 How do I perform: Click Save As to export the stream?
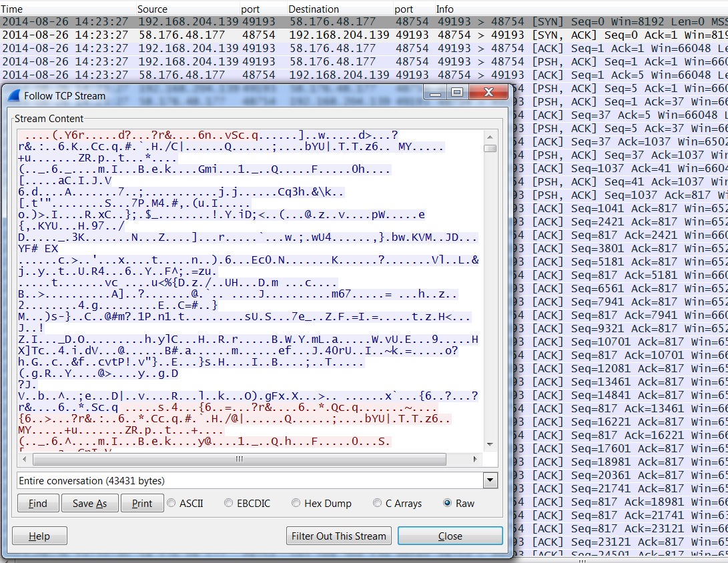(x=89, y=504)
